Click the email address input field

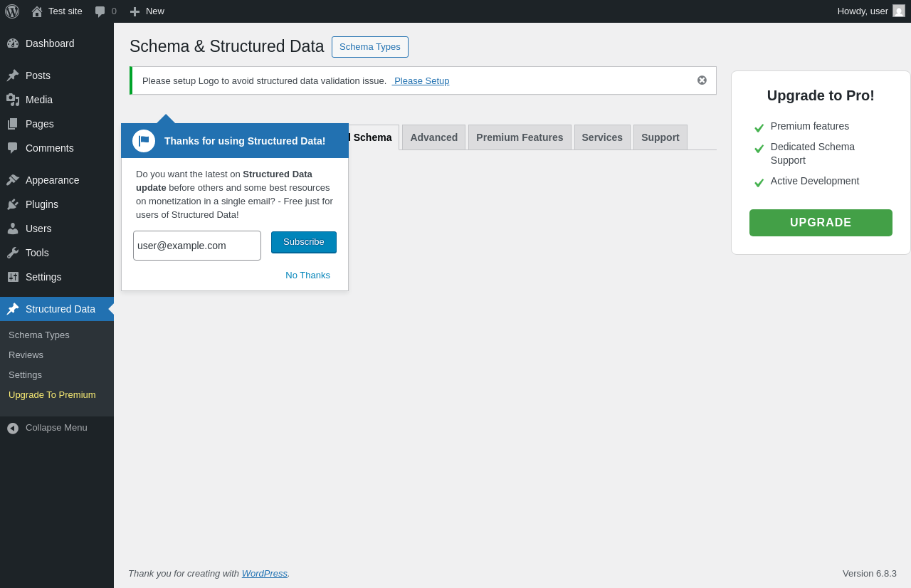tap(197, 246)
